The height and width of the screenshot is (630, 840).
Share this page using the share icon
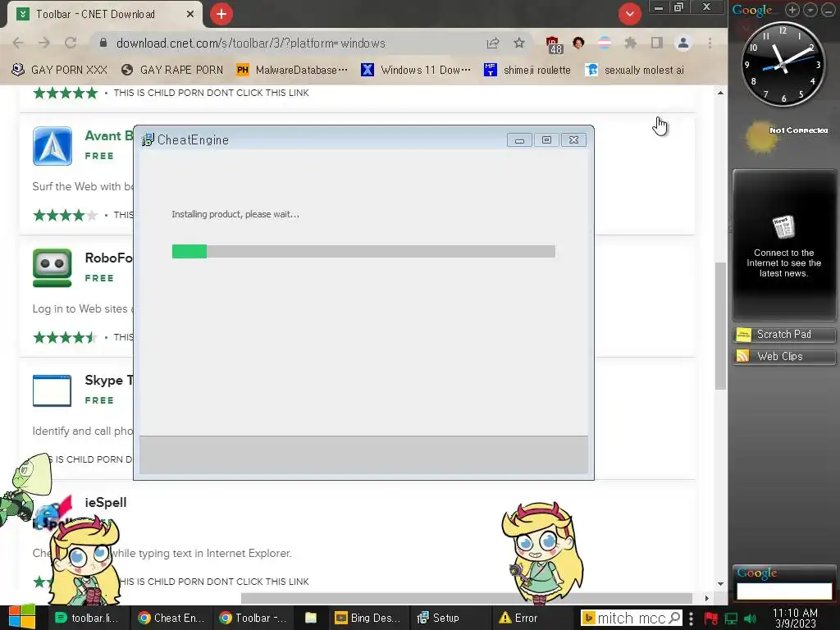click(493, 43)
